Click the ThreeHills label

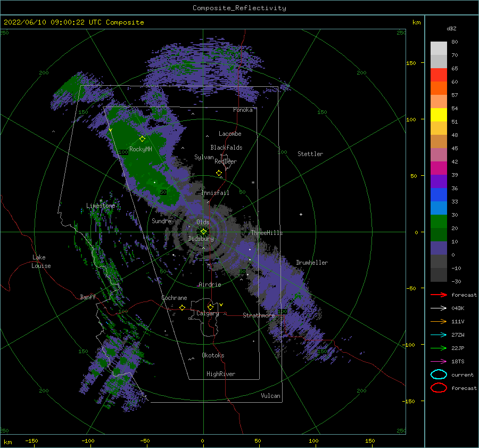coord(267,233)
